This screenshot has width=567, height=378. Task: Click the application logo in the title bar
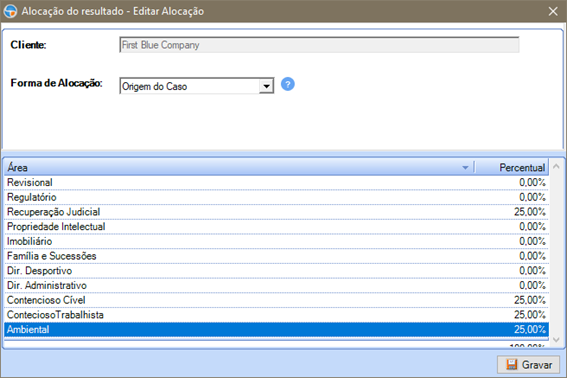tap(10, 11)
